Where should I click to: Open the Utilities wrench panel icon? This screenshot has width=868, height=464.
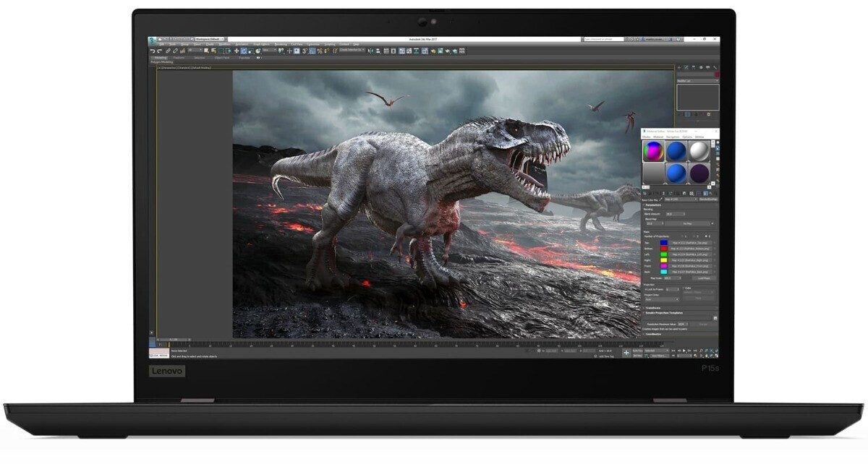[715, 67]
